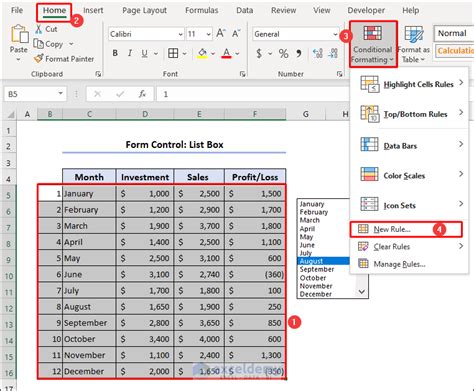474x391 pixels.
Task: Expand the Underline style arrow
Action: (x=156, y=53)
